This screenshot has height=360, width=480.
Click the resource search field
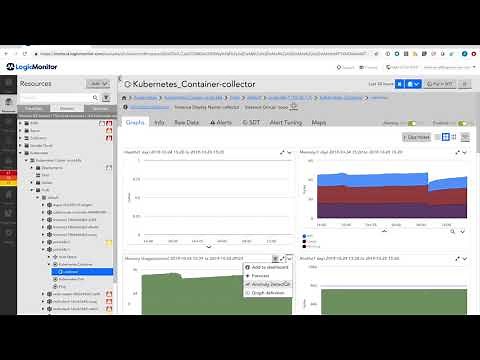[55, 98]
